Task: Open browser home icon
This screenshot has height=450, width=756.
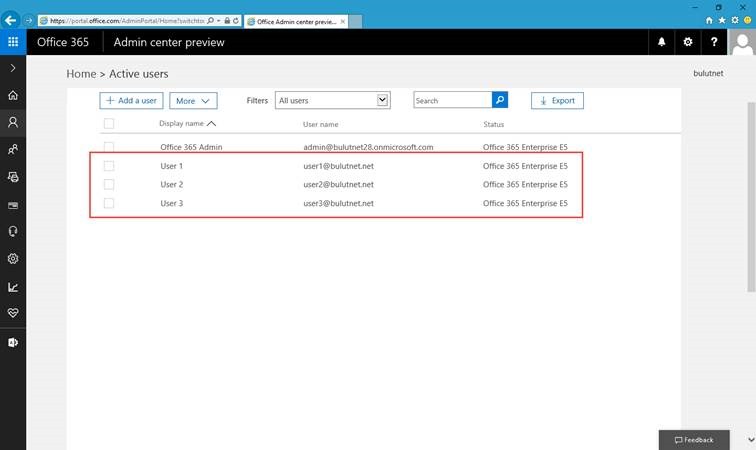Action: (x=709, y=20)
